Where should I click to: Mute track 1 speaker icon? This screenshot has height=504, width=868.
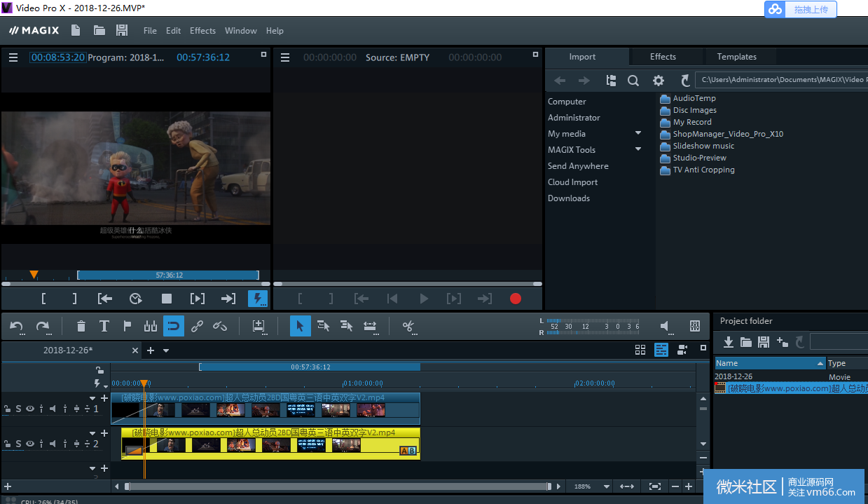click(x=53, y=409)
